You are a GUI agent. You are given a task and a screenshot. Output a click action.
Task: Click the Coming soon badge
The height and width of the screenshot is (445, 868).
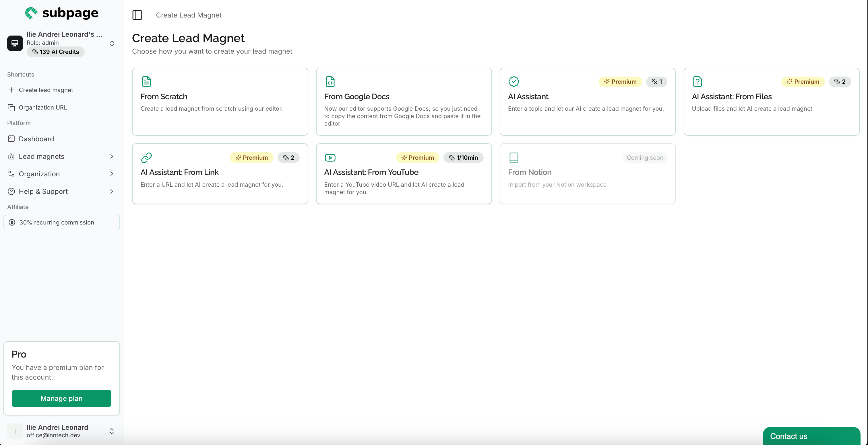[645, 158]
